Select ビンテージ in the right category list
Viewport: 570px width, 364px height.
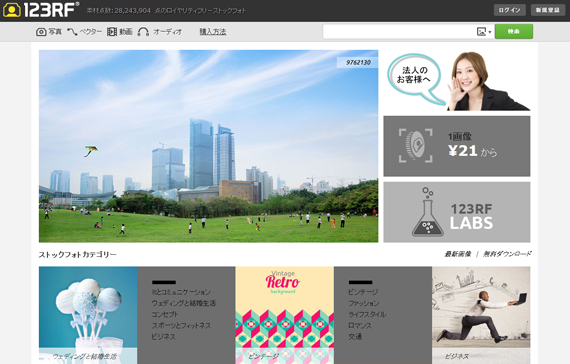[x=363, y=292]
